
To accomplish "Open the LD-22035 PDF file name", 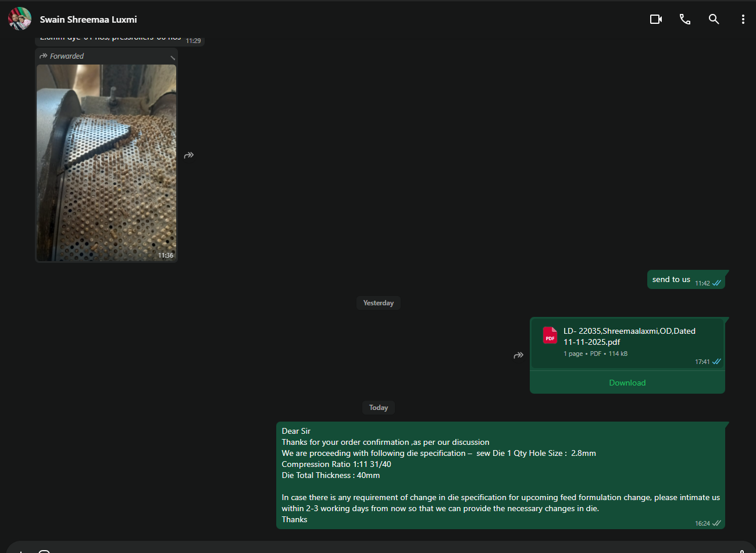I will 629,336.
